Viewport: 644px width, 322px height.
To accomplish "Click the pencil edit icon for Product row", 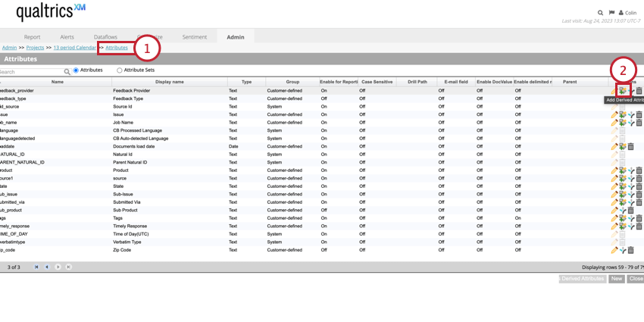I will click(614, 170).
